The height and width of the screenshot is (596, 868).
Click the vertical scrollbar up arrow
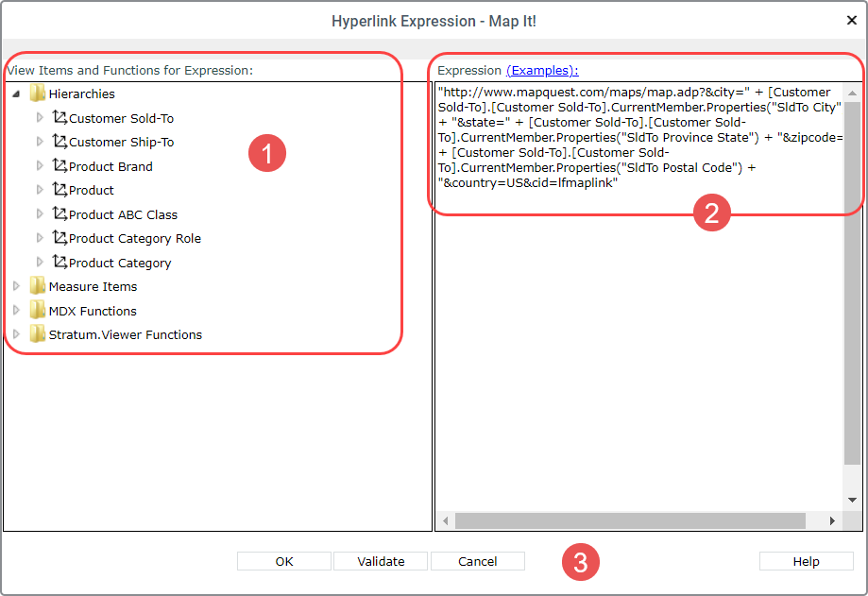coord(853,93)
